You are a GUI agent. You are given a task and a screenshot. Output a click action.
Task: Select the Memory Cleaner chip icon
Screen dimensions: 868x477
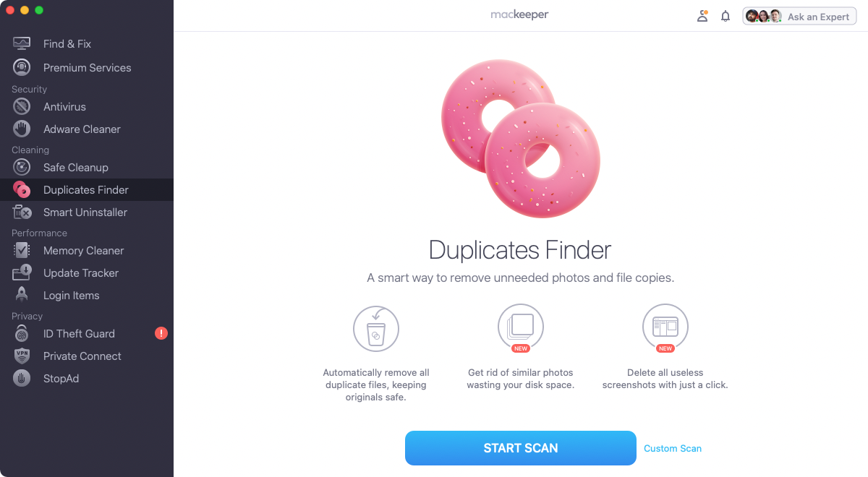22,250
